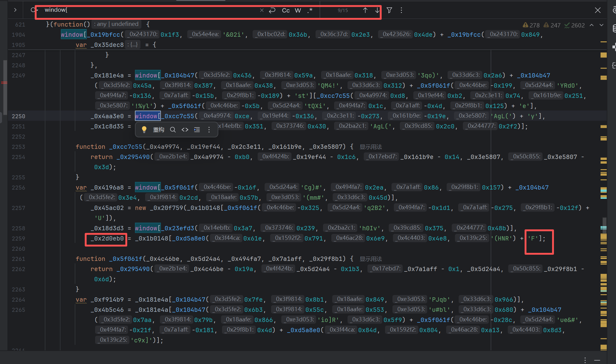The width and height of the screenshot is (616, 364).
Task: Toggle whole words (W) search option
Action: [298, 10]
